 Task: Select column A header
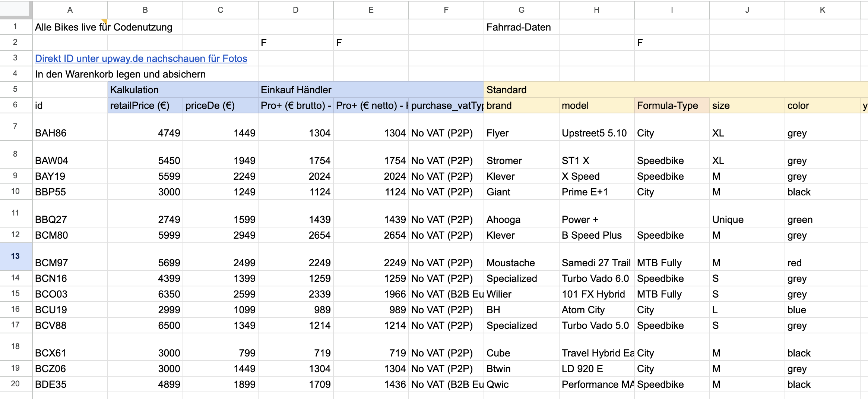[70, 10]
